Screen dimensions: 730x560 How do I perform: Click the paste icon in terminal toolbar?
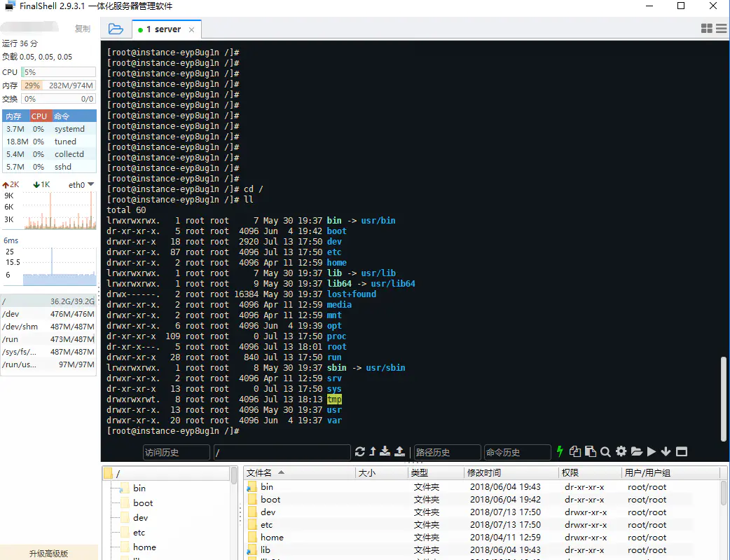point(591,451)
